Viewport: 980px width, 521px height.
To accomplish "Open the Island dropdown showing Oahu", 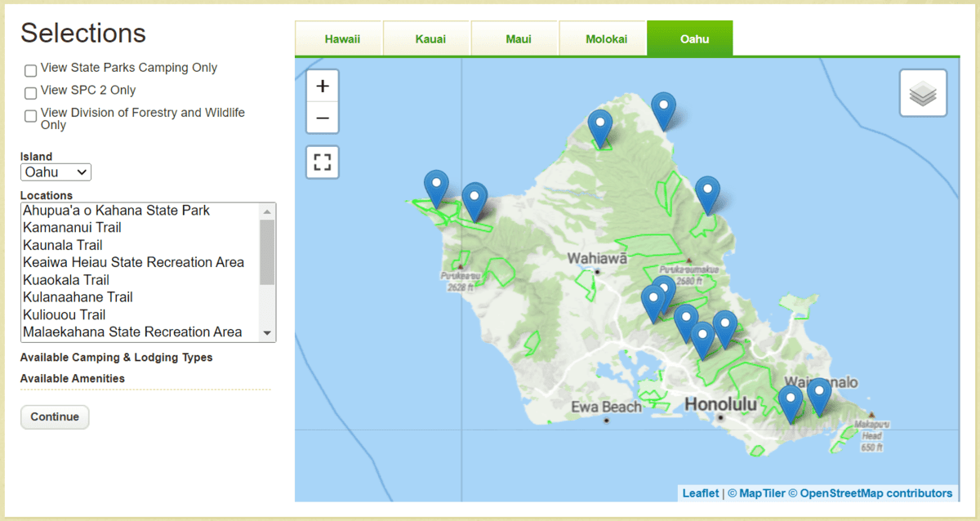I will [x=56, y=172].
